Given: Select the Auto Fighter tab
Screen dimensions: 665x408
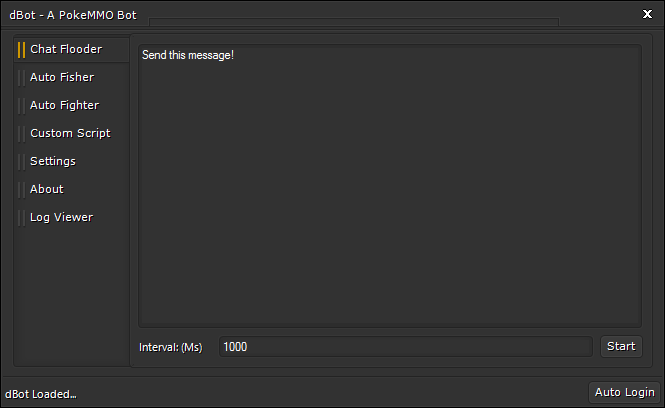Looking at the screenshot, I should [x=64, y=105].
